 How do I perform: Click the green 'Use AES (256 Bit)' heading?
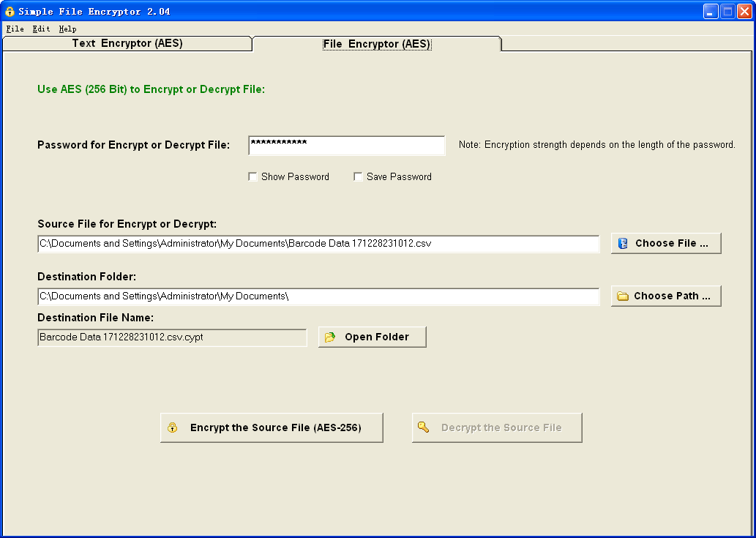coord(151,89)
